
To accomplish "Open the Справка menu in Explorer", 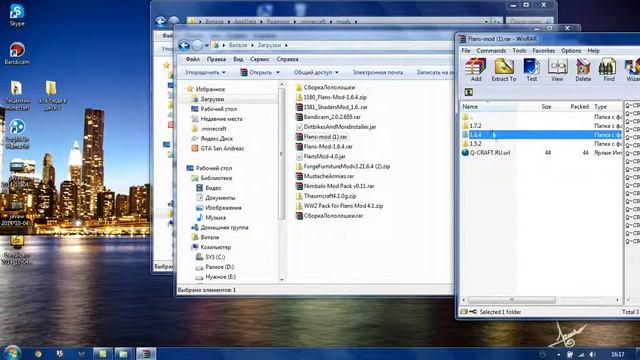I will tap(287, 59).
